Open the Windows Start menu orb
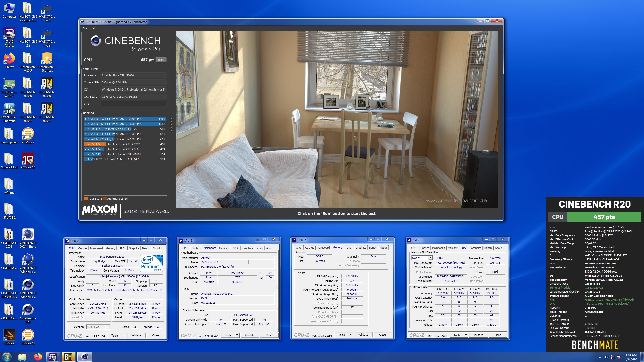This screenshot has width=644, height=362. click(7, 357)
